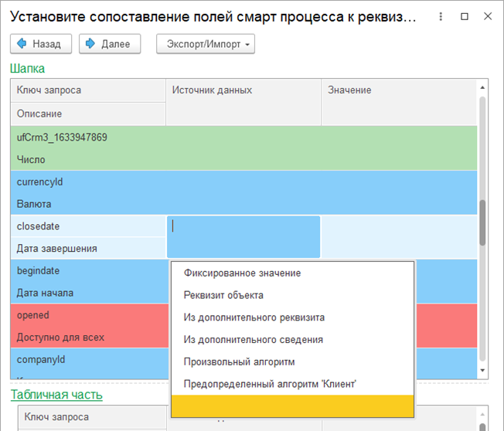Pick 'Из дополнительного сведения' entry
The height and width of the screenshot is (431, 504).
point(253,339)
